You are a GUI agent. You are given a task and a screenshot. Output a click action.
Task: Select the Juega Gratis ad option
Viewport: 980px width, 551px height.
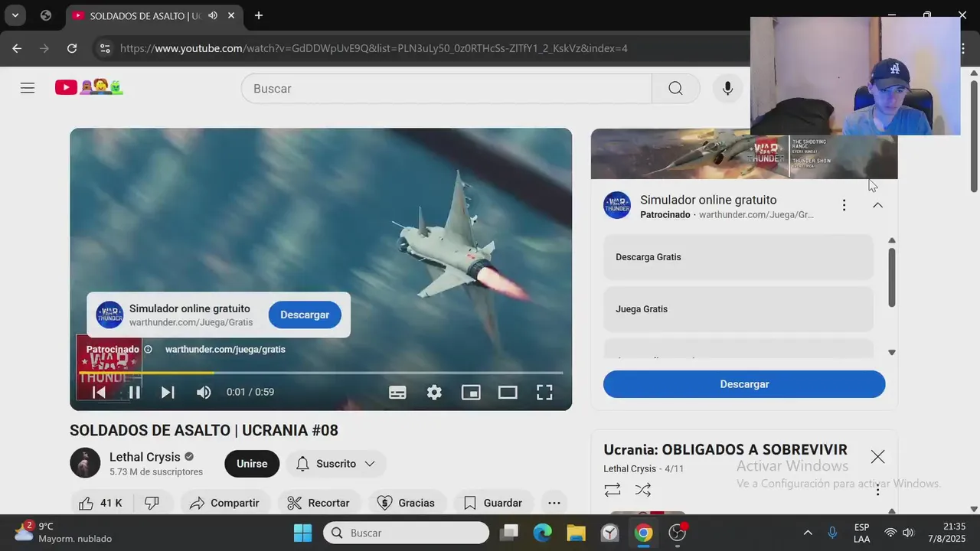tap(738, 309)
